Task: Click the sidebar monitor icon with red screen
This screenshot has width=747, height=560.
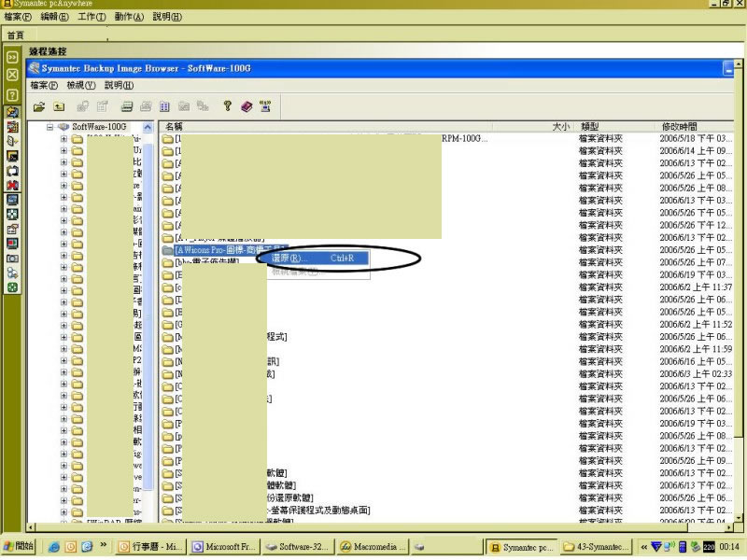Action: coord(12,244)
